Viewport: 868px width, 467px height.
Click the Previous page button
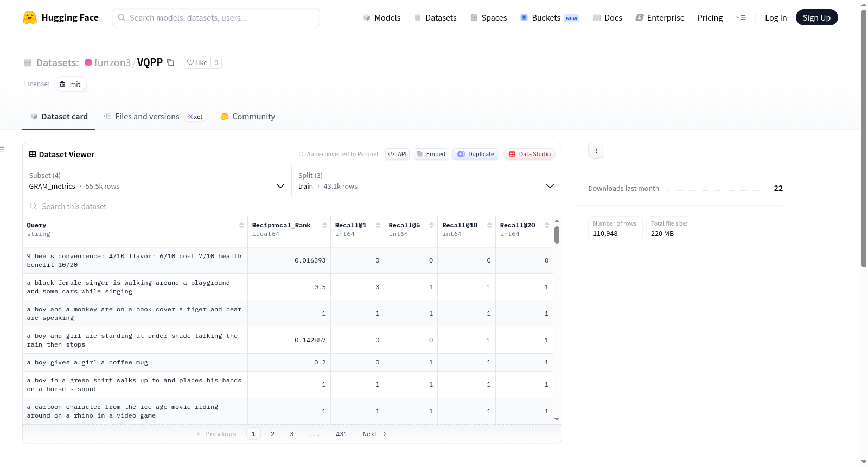[x=216, y=434]
